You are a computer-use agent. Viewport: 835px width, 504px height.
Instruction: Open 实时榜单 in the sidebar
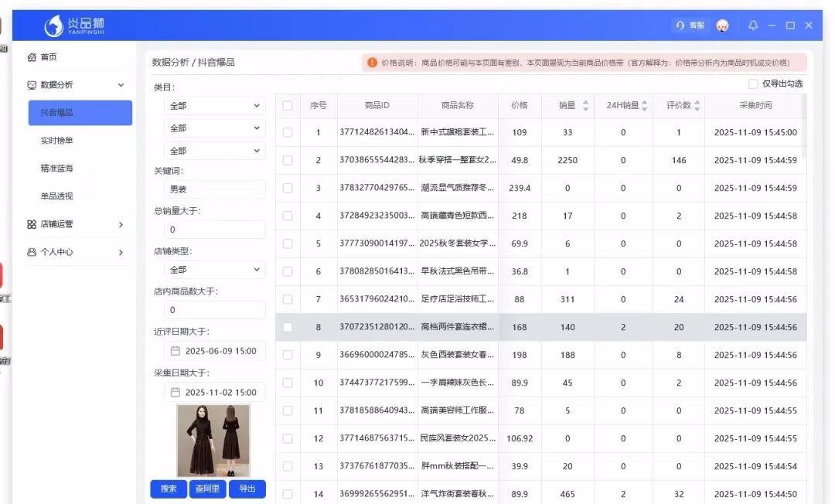[x=56, y=141]
